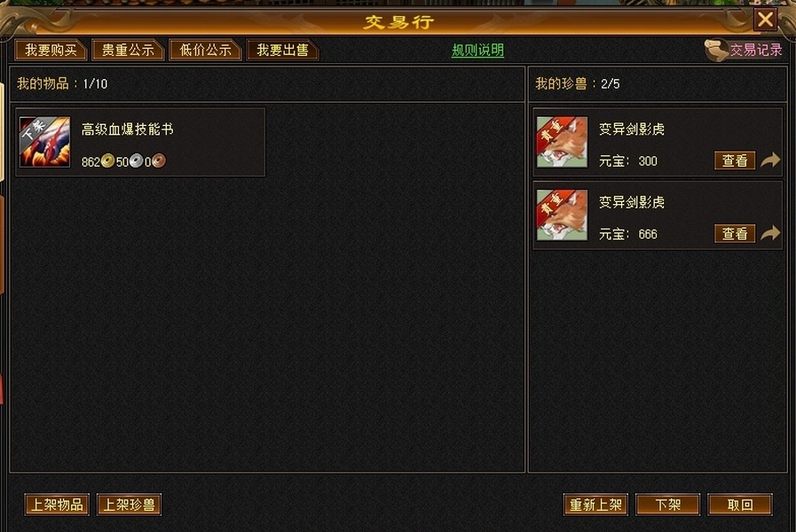The height and width of the screenshot is (532, 796).
Task: View the tiger priced 300 via 查看
Action: (735, 160)
